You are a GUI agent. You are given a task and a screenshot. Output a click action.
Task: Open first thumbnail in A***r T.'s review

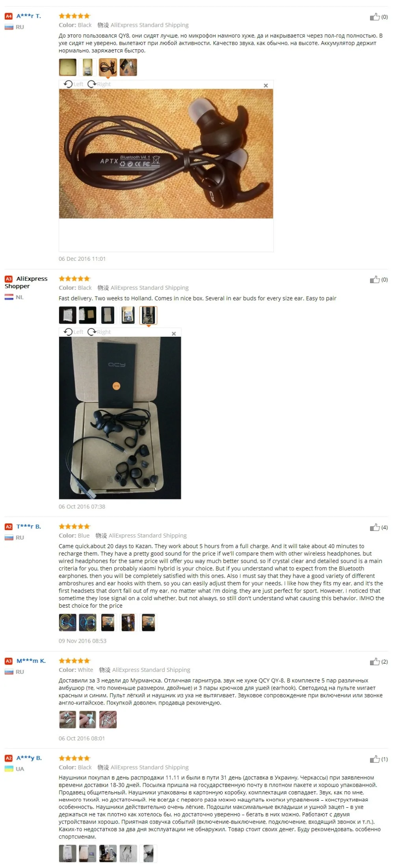(68, 67)
